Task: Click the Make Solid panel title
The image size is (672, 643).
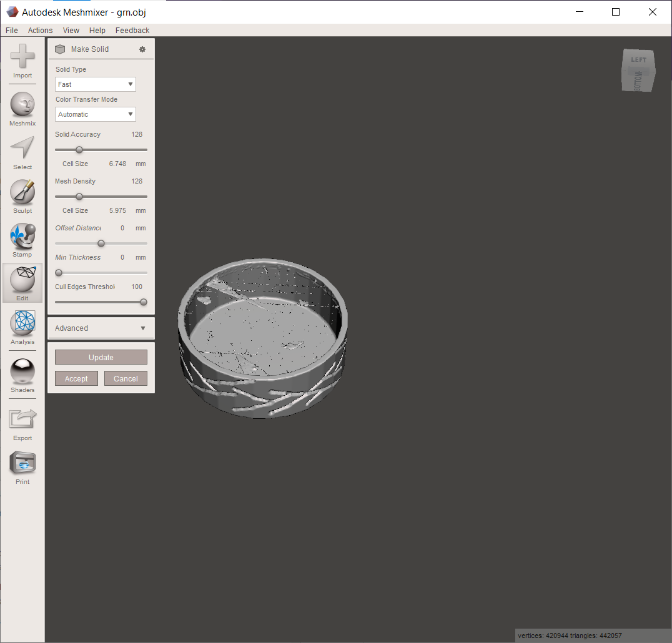Action: (x=90, y=49)
